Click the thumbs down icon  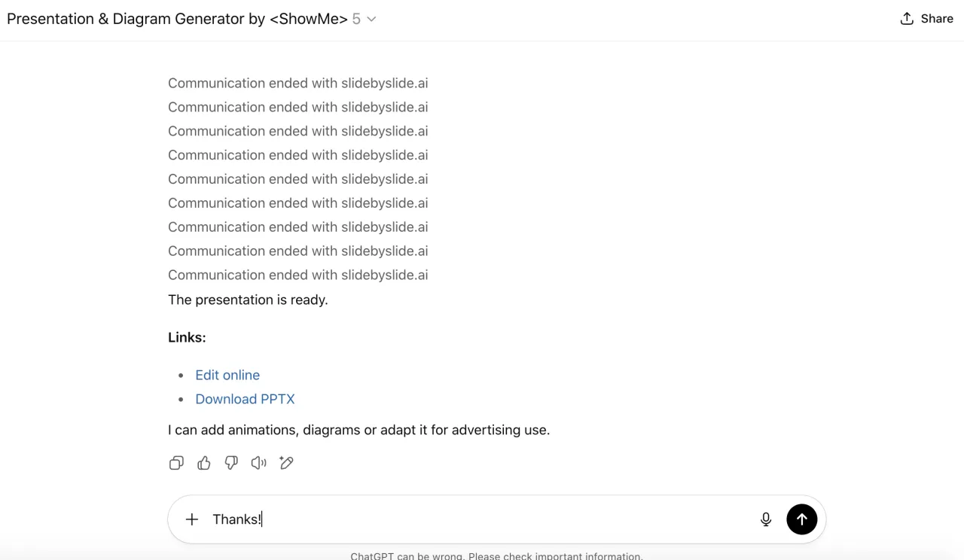[231, 463]
